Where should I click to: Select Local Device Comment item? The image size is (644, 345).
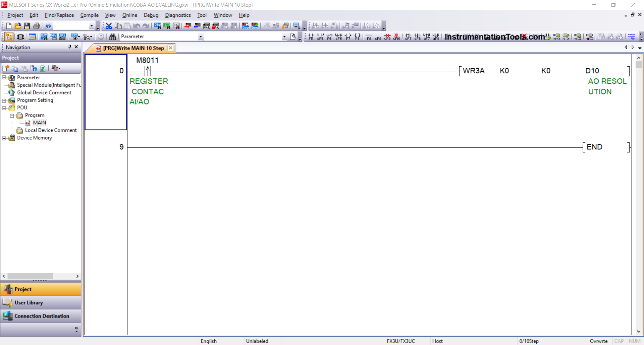51,130
